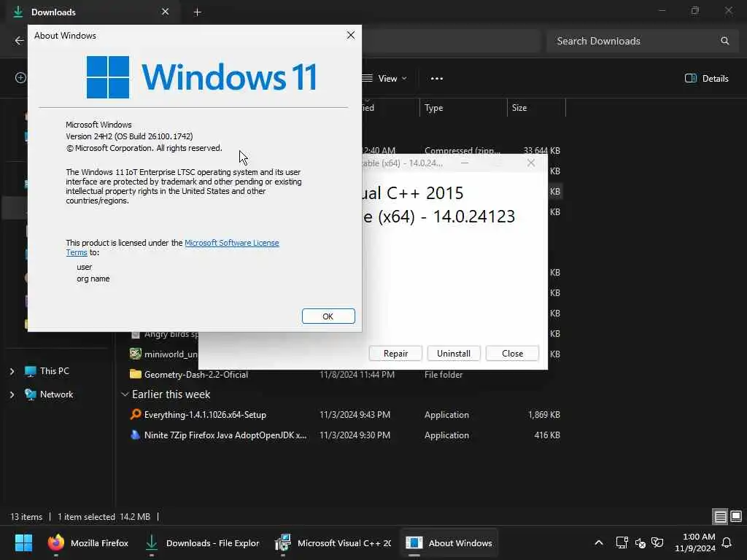747x560 pixels.
Task: Sort by the Size column header
Action: click(x=536, y=108)
